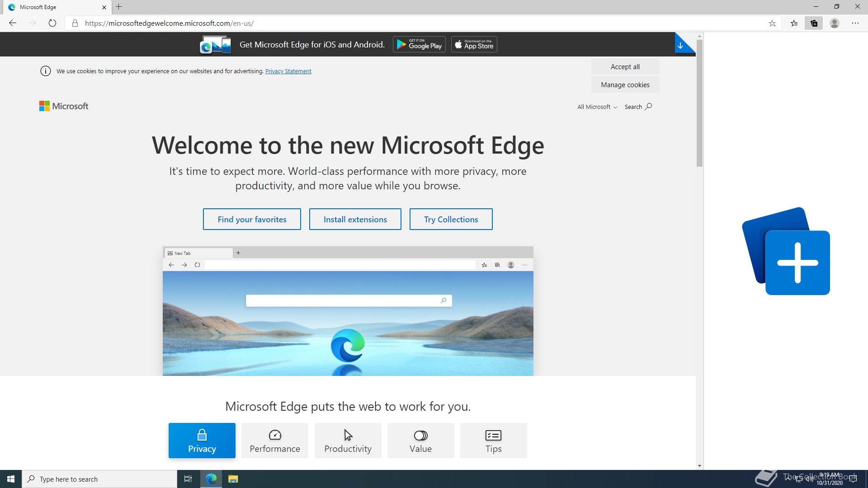The height and width of the screenshot is (488, 868).
Task: Select the Value tab
Action: [x=420, y=441]
